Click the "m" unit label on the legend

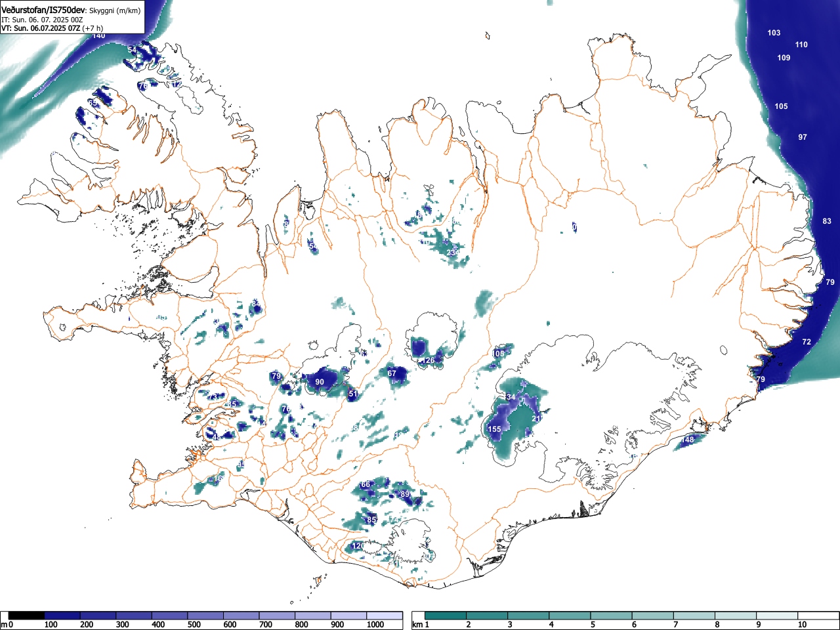coord(4,625)
